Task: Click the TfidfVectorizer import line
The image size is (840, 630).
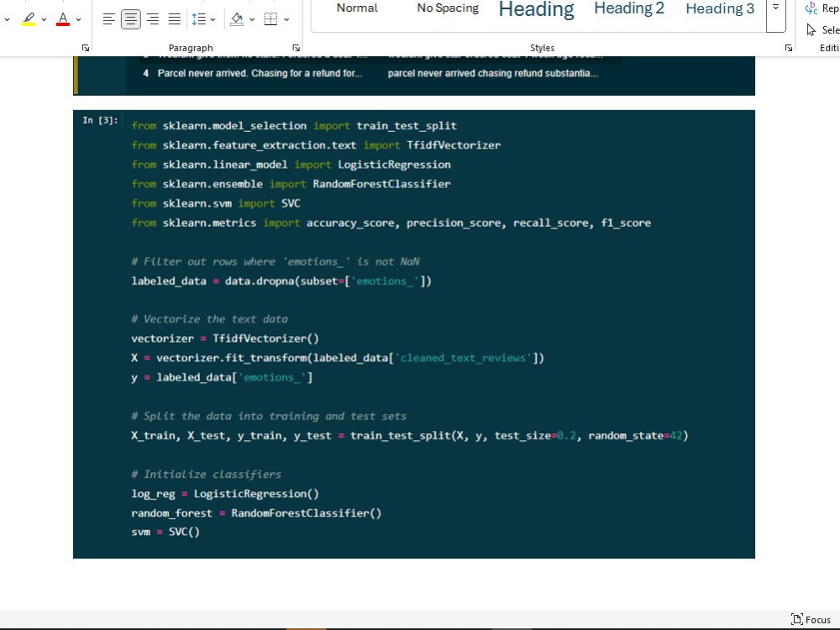Action: click(316, 145)
